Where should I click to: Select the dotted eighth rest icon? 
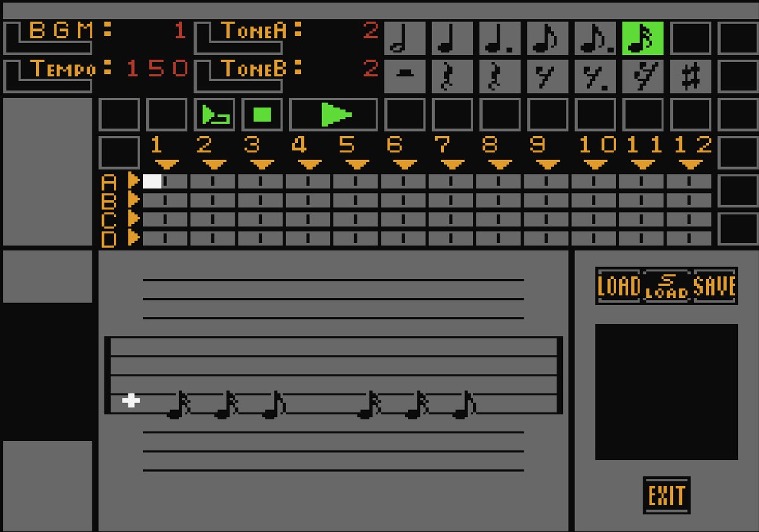point(595,76)
